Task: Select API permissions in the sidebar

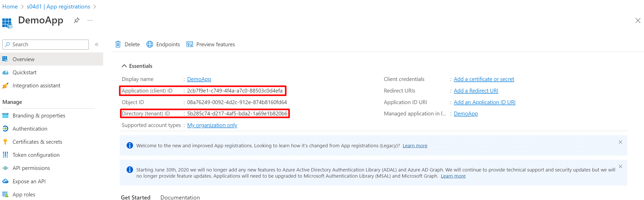Action: pos(31,168)
